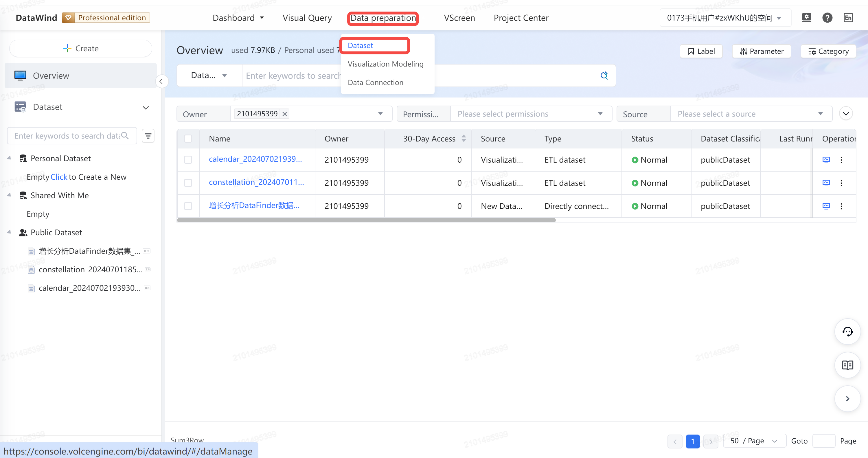Image resolution: width=868 pixels, height=458 pixels.
Task: Open the constellation_202407011 dataset link
Action: coord(256,182)
